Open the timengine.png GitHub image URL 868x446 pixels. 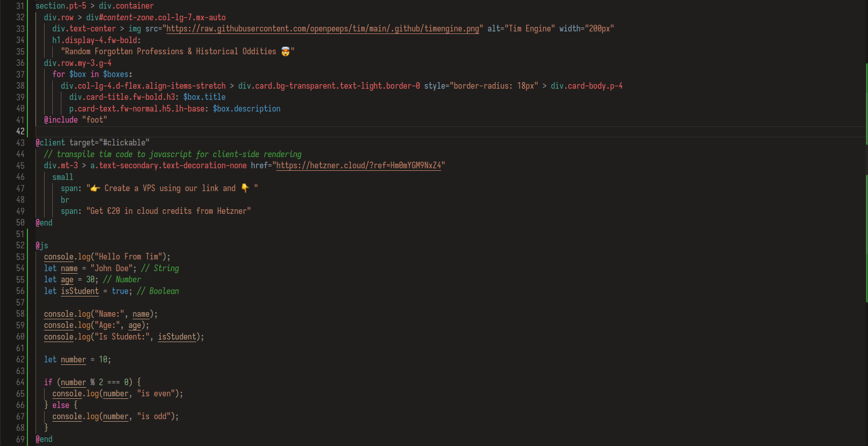(x=323, y=29)
